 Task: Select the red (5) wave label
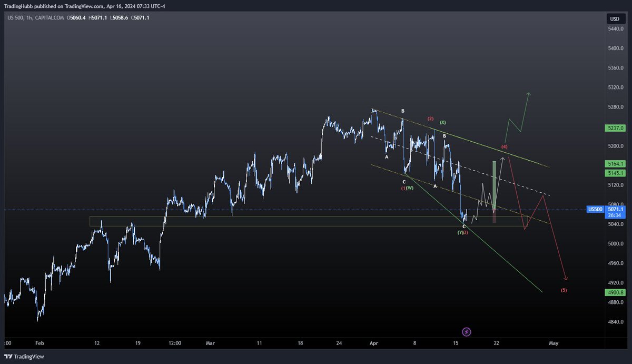[x=564, y=290]
